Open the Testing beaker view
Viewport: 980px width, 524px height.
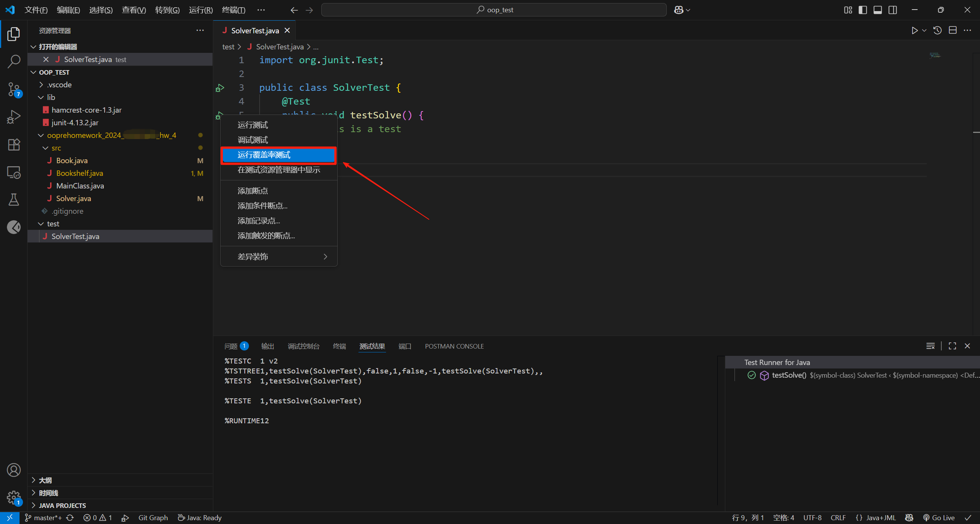[x=14, y=200]
